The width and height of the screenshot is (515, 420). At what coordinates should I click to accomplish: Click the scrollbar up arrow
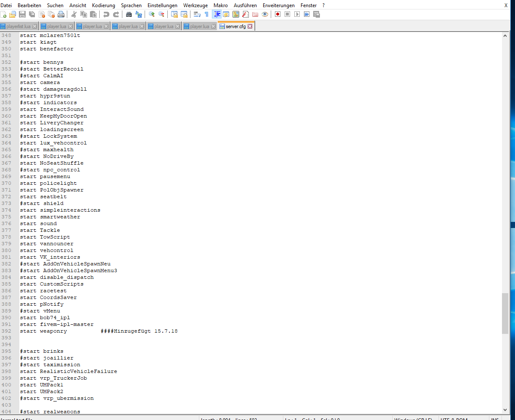505,36
